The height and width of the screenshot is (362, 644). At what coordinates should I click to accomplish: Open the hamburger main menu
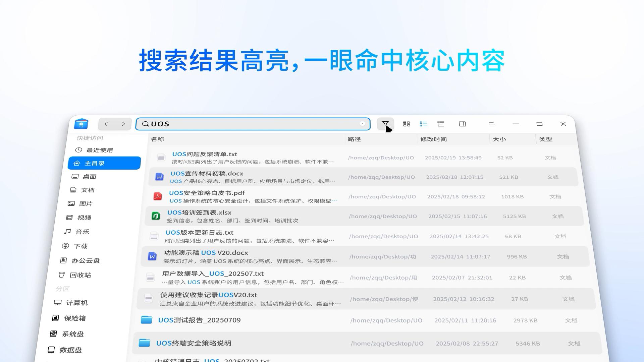tap(492, 124)
